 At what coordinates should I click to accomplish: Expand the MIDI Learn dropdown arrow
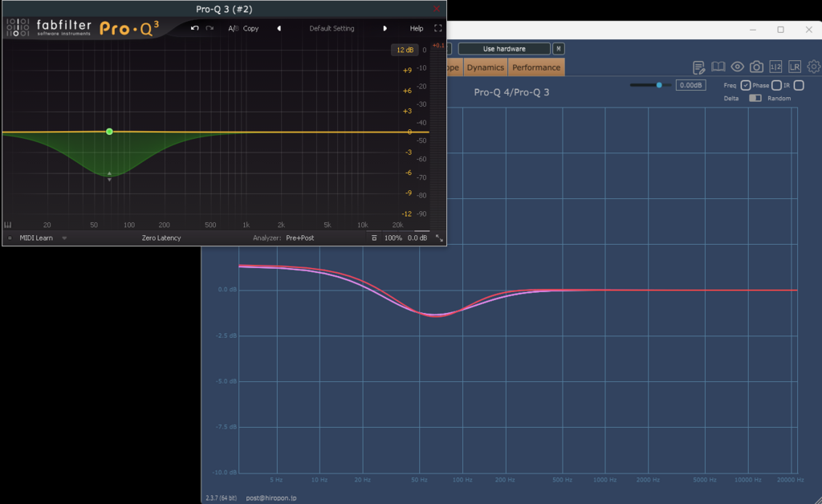64,238
